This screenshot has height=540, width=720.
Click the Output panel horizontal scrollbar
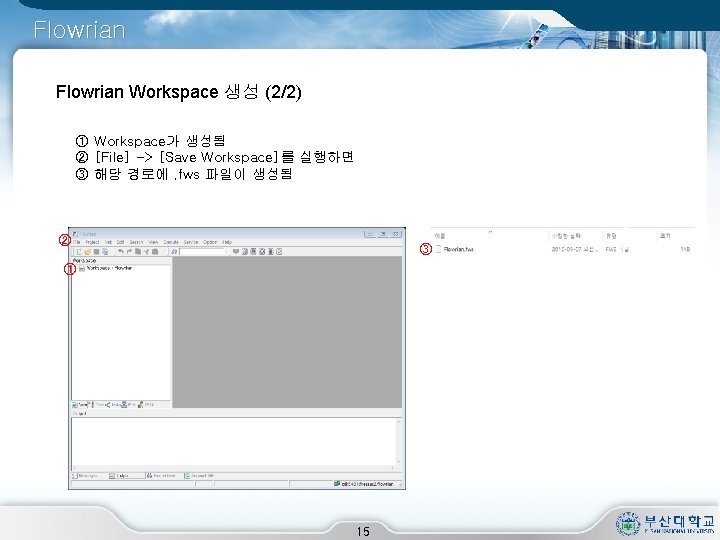(x=234, y=467)
